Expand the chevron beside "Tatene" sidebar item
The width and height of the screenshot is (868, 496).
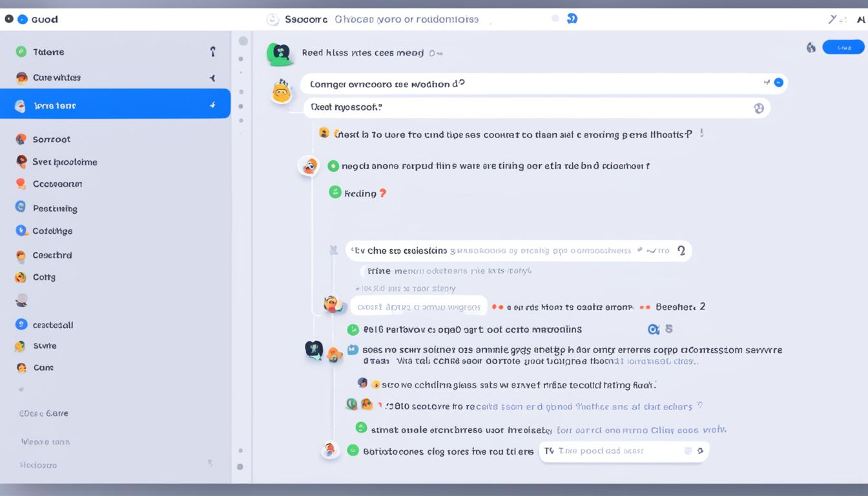(x=212, y=52)
